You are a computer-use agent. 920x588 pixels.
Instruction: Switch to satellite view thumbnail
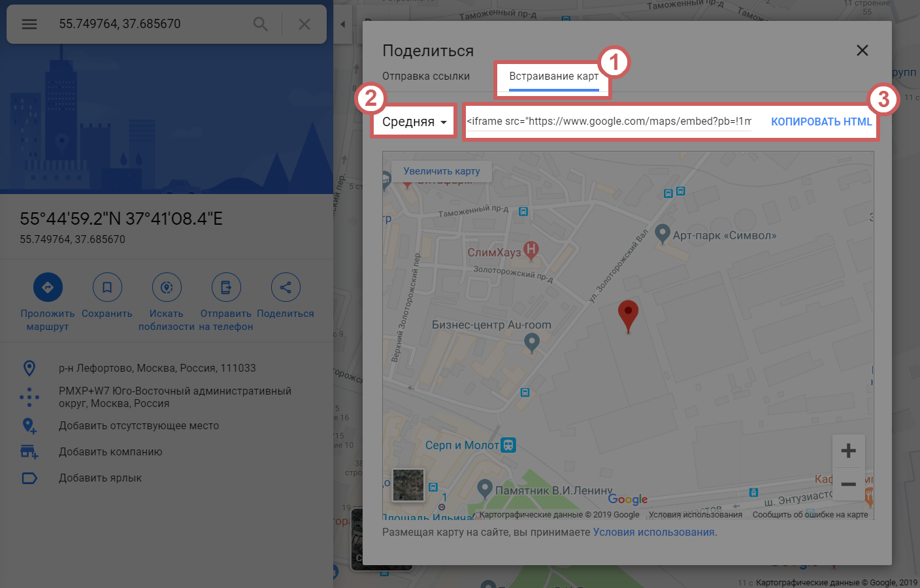click(408, 485)
